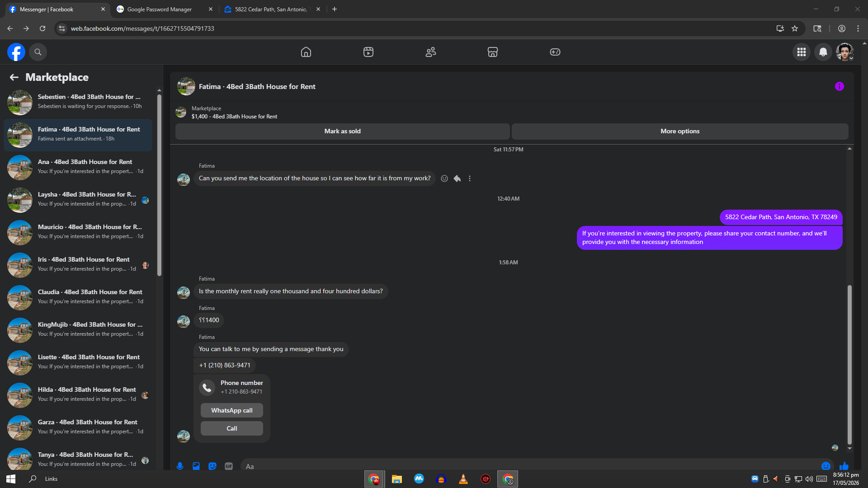
Task: Open Chrome three-dot menu
Action: (858, 28)
